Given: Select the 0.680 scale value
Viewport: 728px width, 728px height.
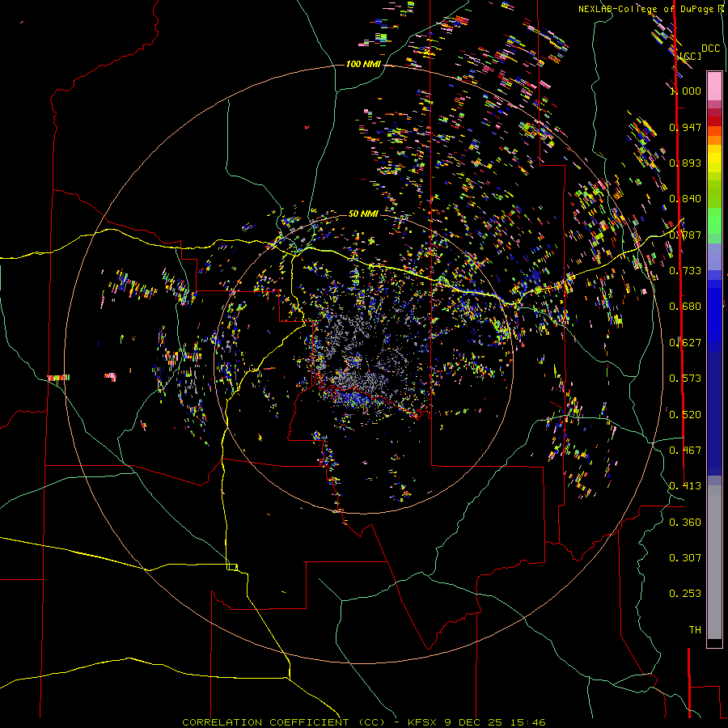Looking at the screenshot, I should tap(685, 307).
